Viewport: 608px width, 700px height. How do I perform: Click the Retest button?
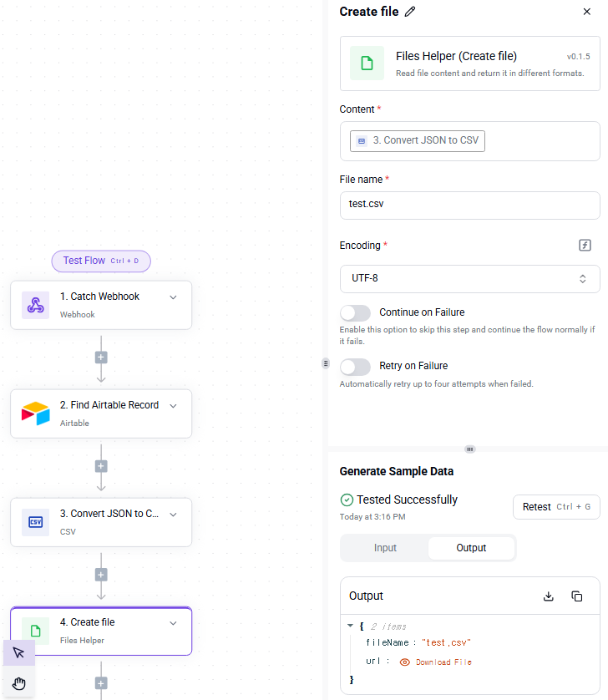tap(556, 507)
